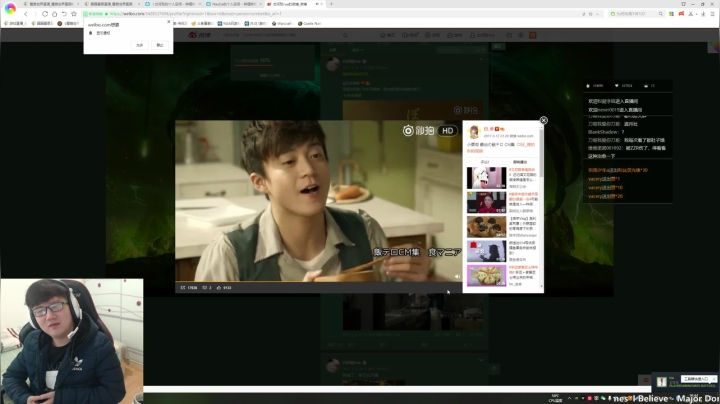Go to the browser home page icon

pos(55,14)
